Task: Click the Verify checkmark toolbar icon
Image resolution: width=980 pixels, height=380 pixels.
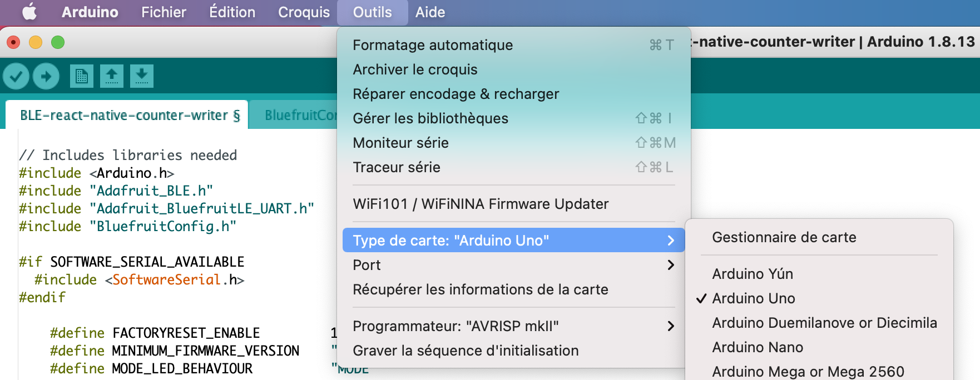Action: (x=16, y=76)
